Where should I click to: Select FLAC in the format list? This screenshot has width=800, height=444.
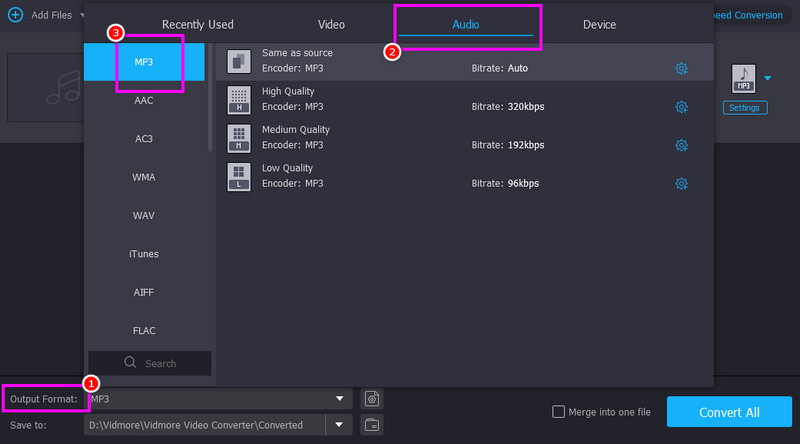coord(144,331)
